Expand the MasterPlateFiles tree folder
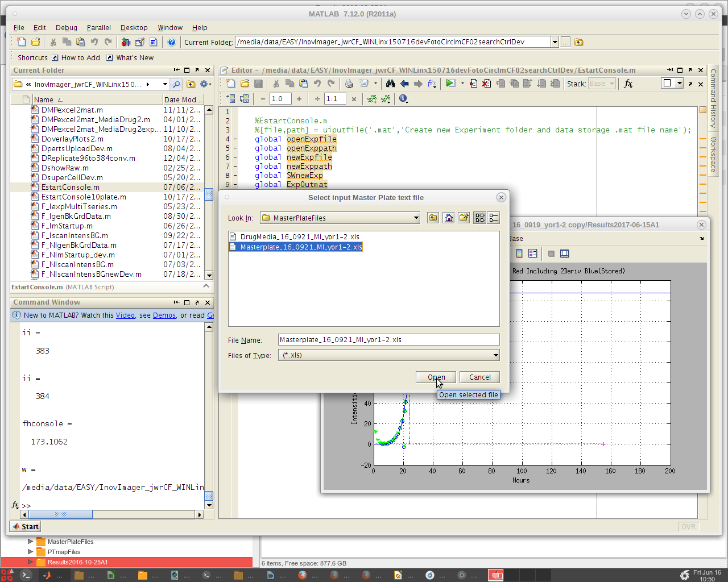 [31, 542]
